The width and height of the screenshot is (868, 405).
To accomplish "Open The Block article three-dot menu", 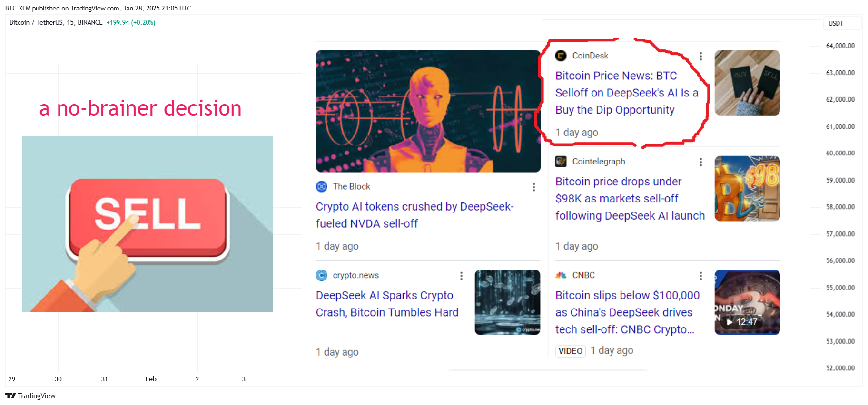I will 534,187.
